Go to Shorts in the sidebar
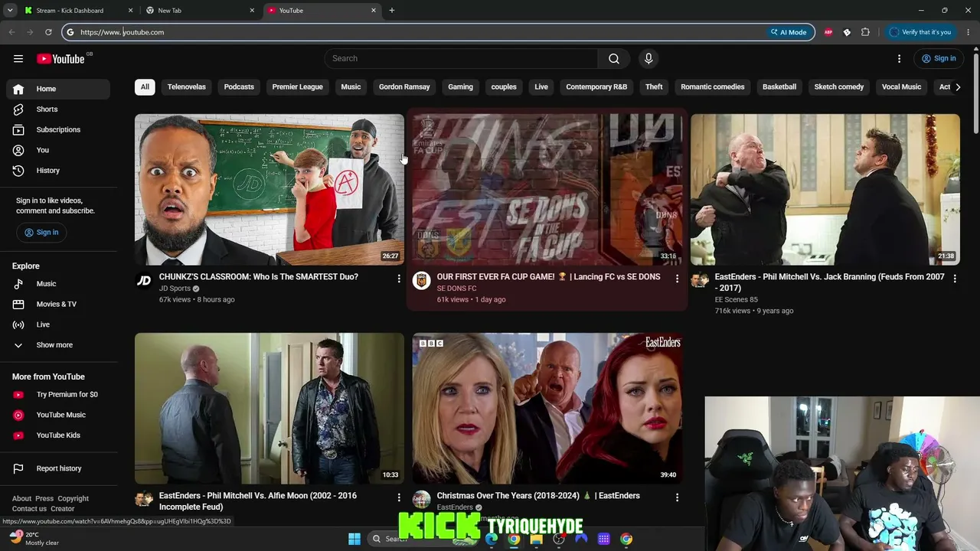 point(58,109)
